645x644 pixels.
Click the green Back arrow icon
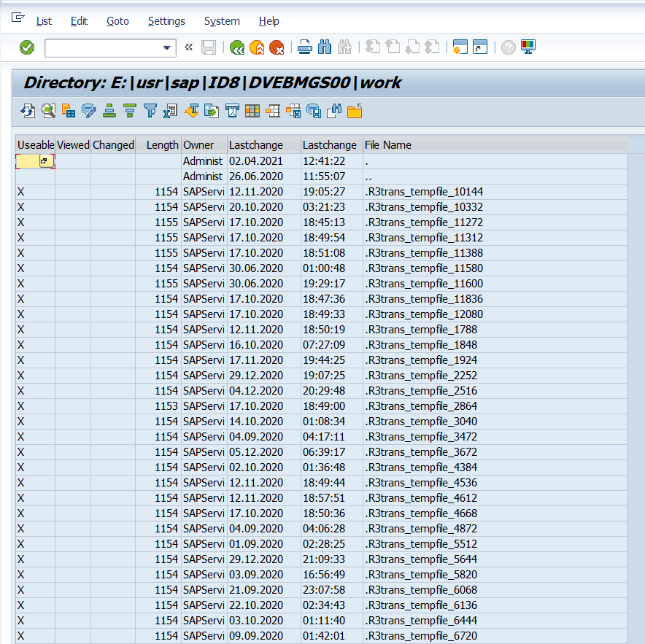tap(237, 48)
